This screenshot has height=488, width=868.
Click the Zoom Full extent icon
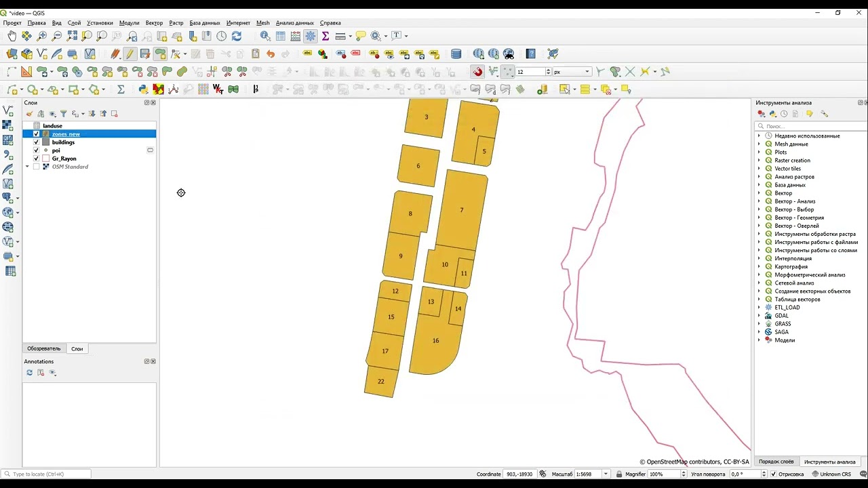point(72,36)
